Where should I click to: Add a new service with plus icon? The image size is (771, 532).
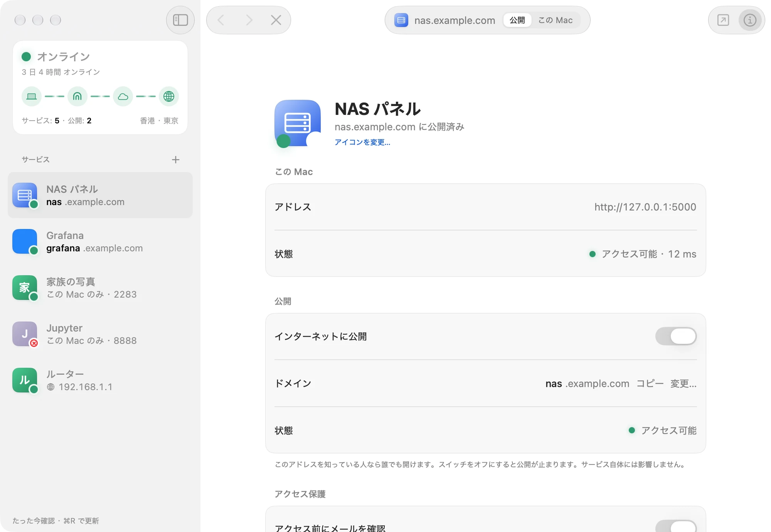pos(176,159)
